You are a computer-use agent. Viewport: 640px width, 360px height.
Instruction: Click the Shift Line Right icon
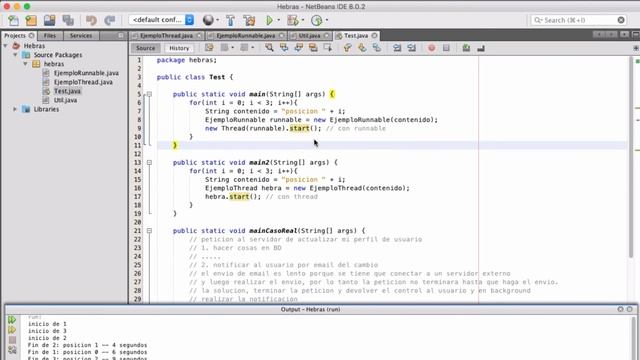coord(411,48)
